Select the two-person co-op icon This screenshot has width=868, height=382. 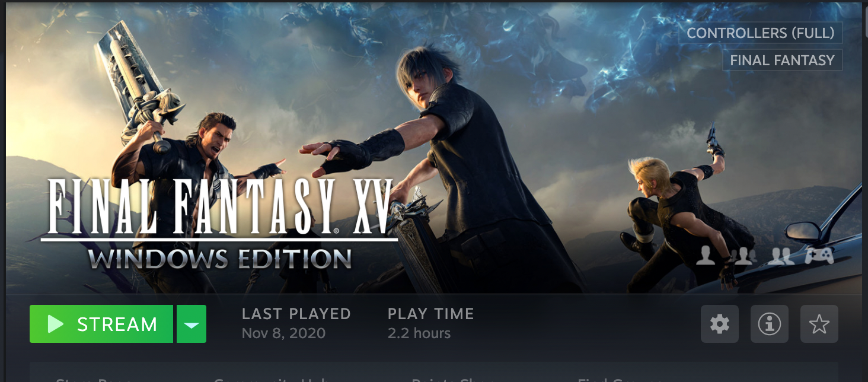coord(781,256)
